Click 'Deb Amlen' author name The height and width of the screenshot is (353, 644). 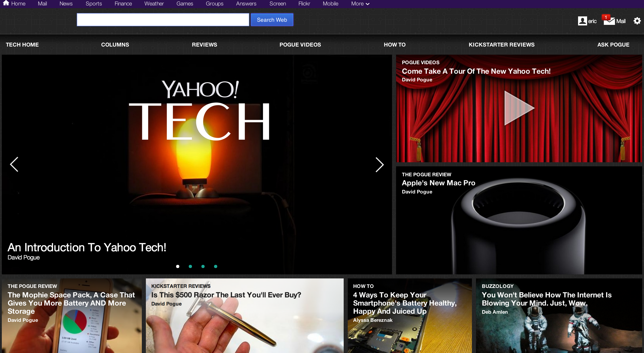[495, 312]
